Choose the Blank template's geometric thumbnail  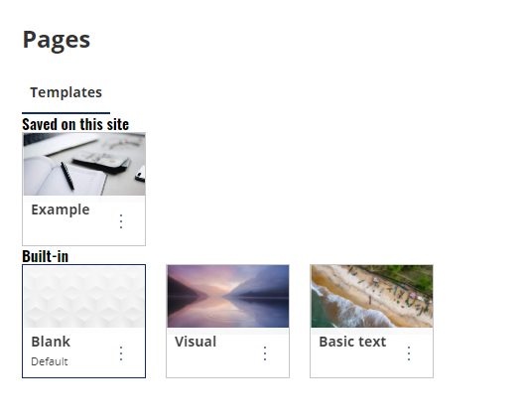coord(84,296)
